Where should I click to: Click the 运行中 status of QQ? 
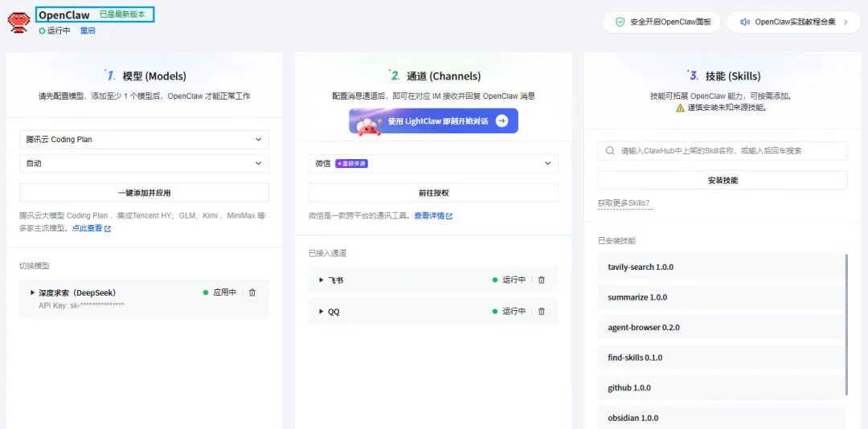pos(509,312)
